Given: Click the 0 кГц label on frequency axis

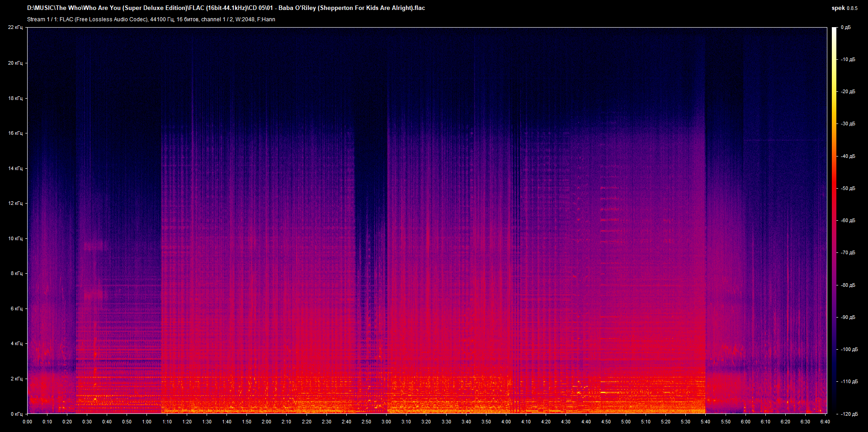Looking at the screenshot, I should pos(17,413).
